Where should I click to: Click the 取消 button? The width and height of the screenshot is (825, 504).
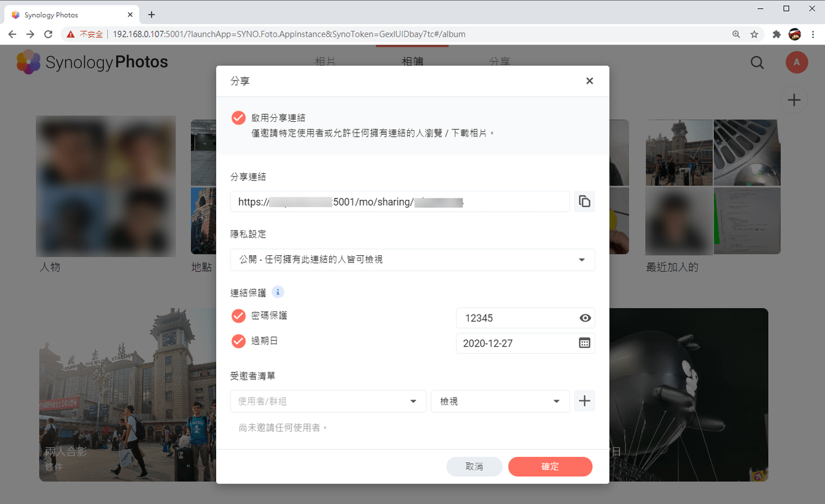[x=474, y=467]
